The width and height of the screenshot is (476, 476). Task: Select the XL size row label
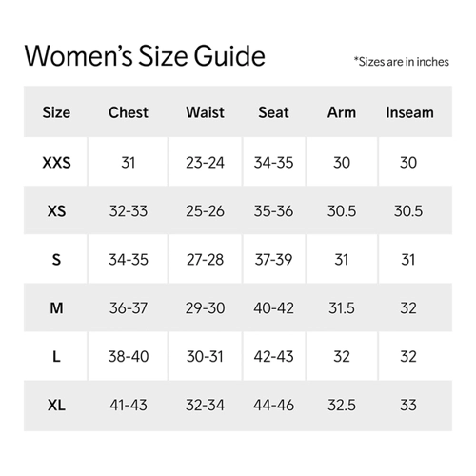click(x=56, y=406)
